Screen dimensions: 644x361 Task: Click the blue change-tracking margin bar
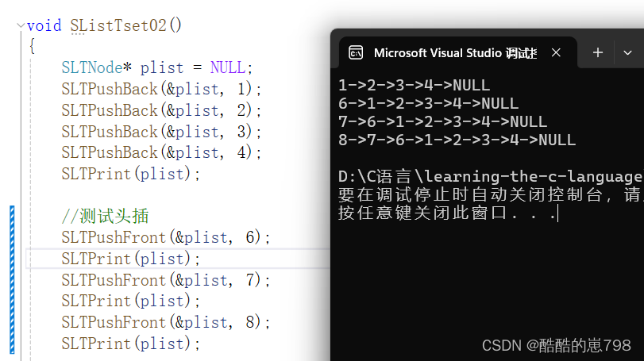(x=13, y=279)
